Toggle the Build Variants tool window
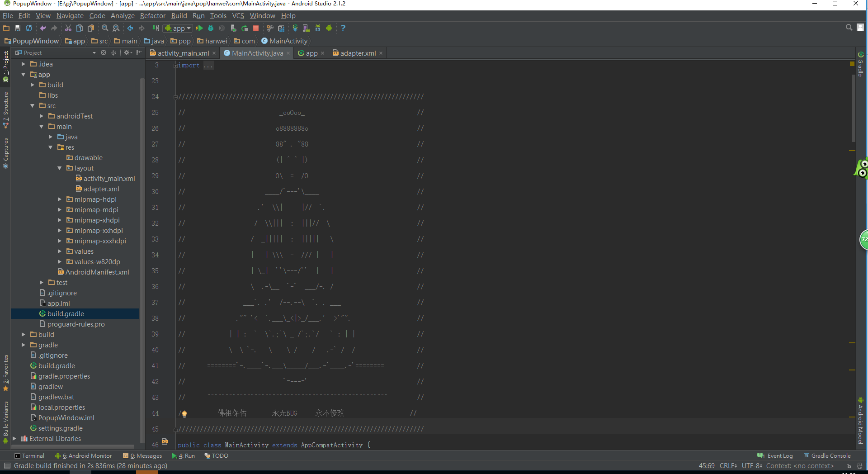The width and height of the screenshot is (868, 474). [x=5, y=422]
